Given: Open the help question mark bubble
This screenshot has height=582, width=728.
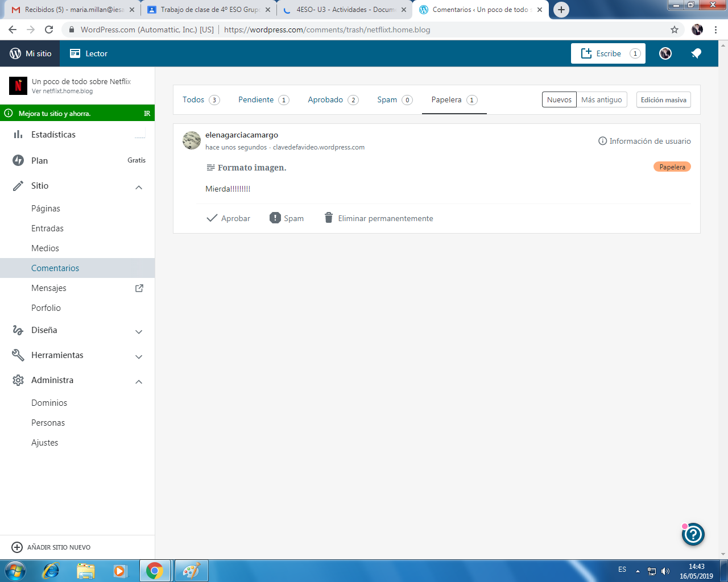Looking at the screenshot, I should [693, 534].
